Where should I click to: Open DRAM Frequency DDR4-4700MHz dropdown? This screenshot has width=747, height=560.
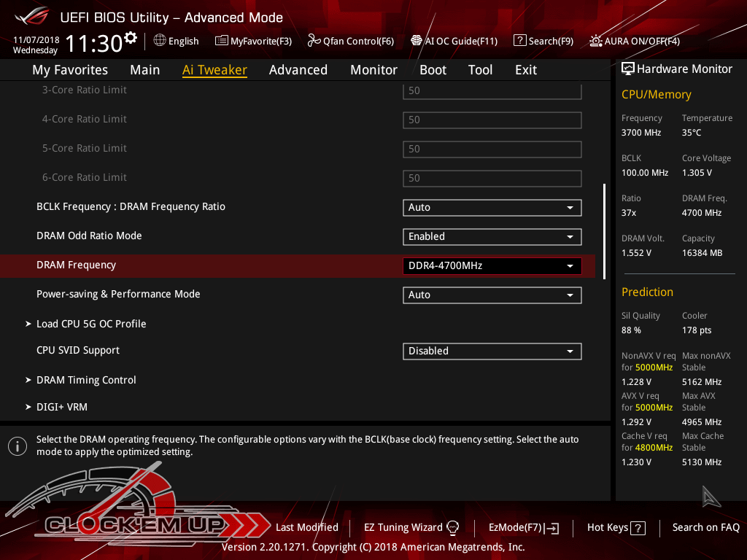tap(492, 266)
